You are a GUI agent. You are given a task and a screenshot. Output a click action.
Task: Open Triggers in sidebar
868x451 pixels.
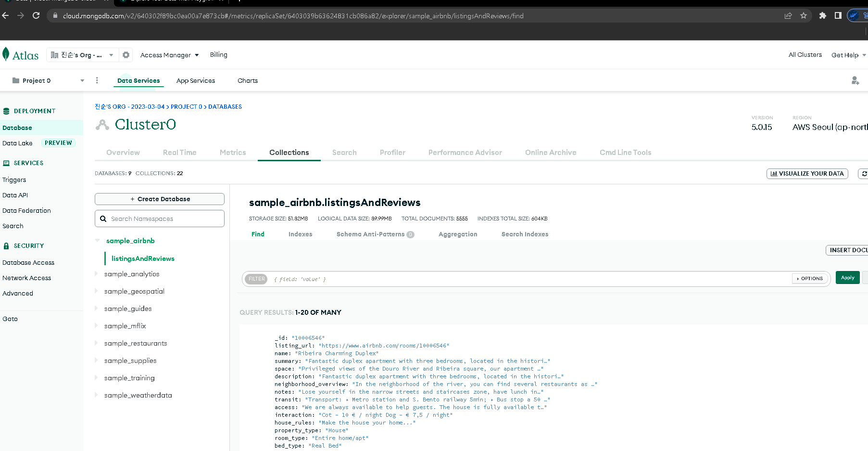[x=14, y=180]
